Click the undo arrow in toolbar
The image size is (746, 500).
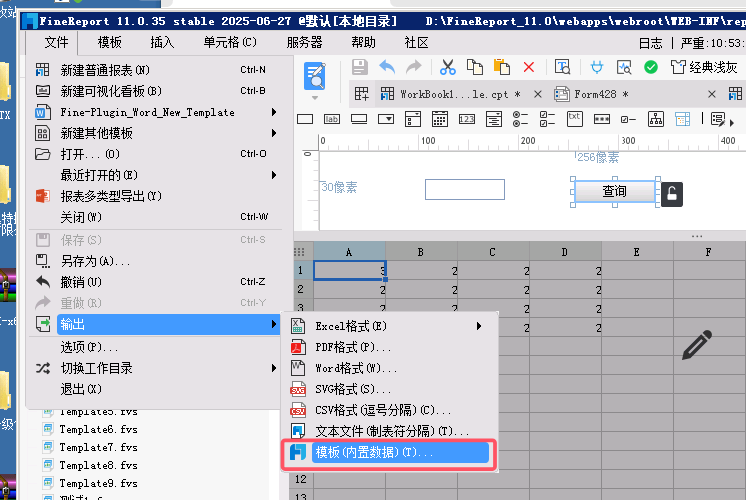coord(387,67)
